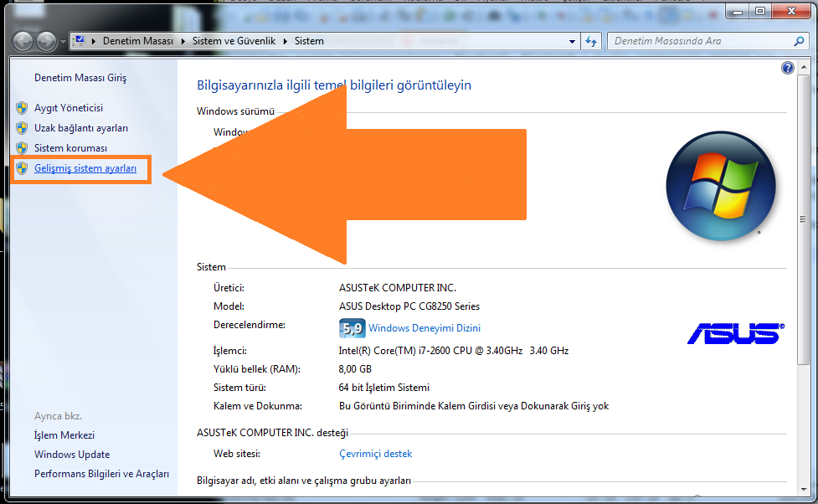This screenshot has height=504, width=818.
Task: Click the shield icon beside Aygıt Yöneticisi
Action: pos(22,108)
